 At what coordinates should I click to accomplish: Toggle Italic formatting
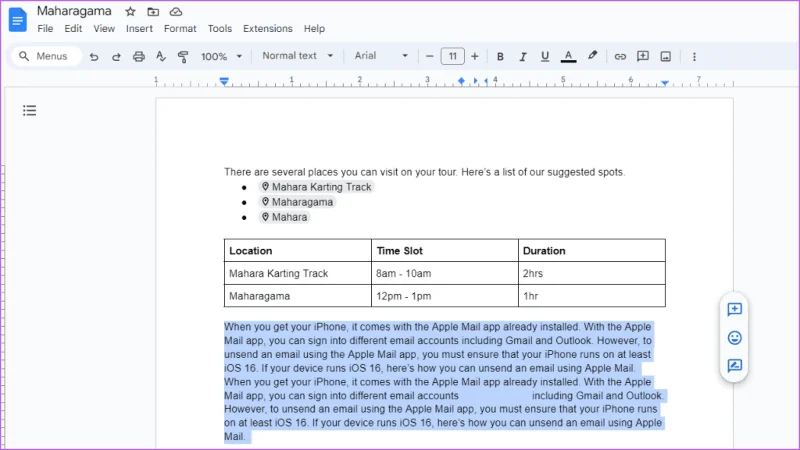522,57
